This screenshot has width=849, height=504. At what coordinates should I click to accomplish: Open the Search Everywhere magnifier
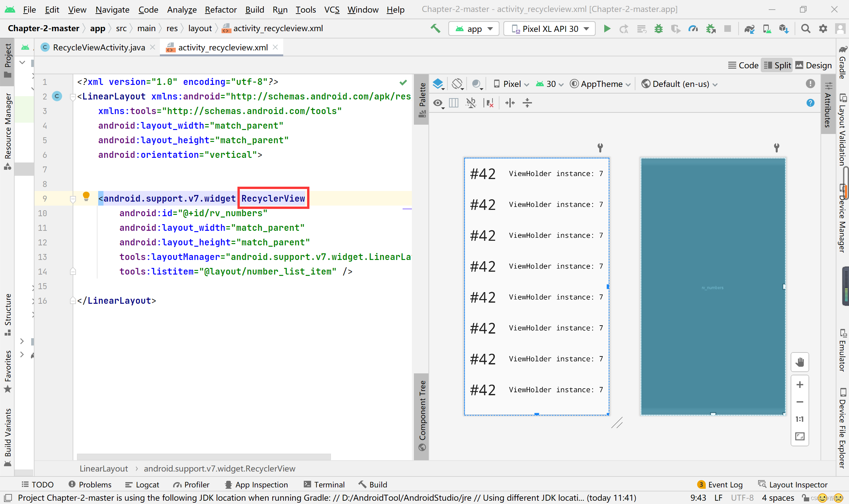[x=806, y=29]
